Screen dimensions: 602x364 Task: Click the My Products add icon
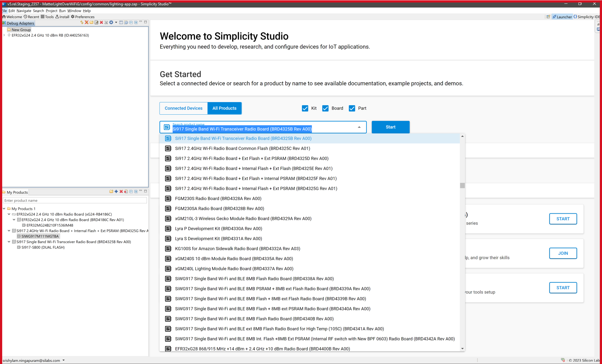click(116, 192)
